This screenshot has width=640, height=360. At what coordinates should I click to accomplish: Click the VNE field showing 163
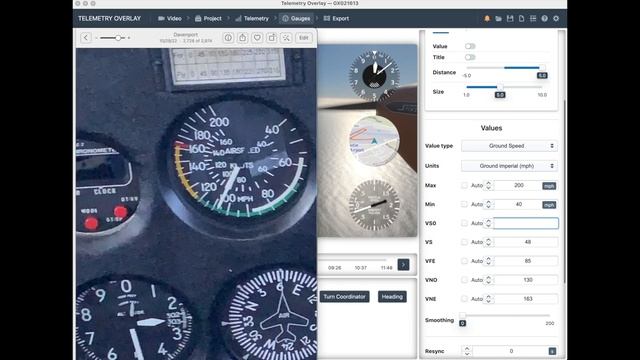[x=526, y=299]
